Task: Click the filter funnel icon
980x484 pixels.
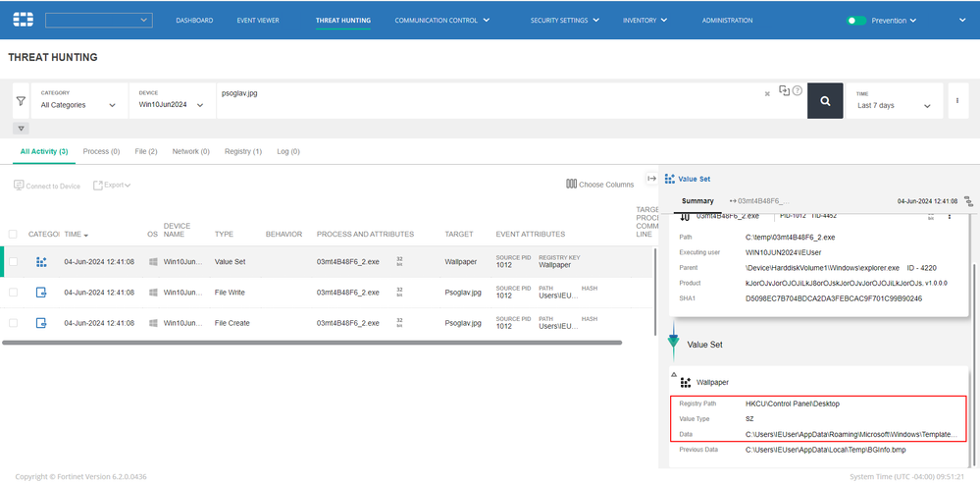Action: tap(21, 100)
